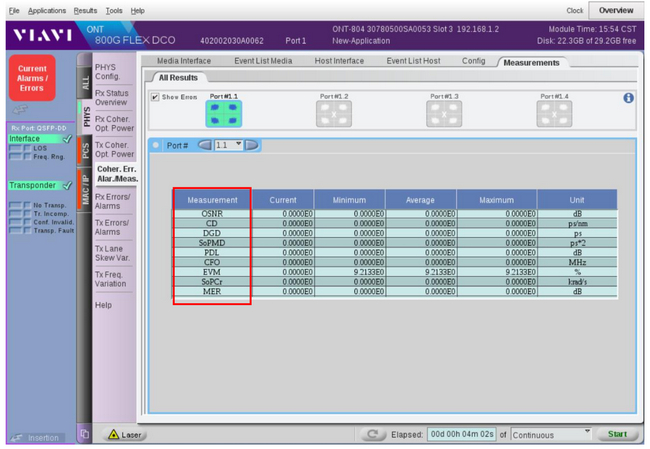Open the Port # dropdown
The image size is (650, 449).
(230, 145)
